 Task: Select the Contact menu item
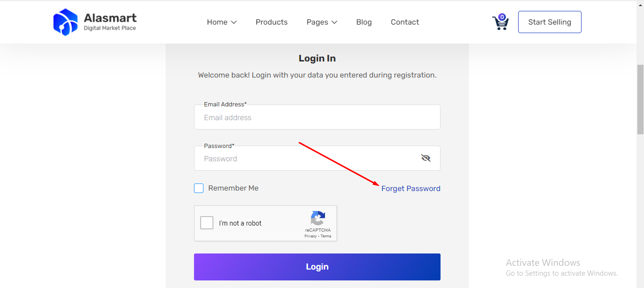coord(405,22)
